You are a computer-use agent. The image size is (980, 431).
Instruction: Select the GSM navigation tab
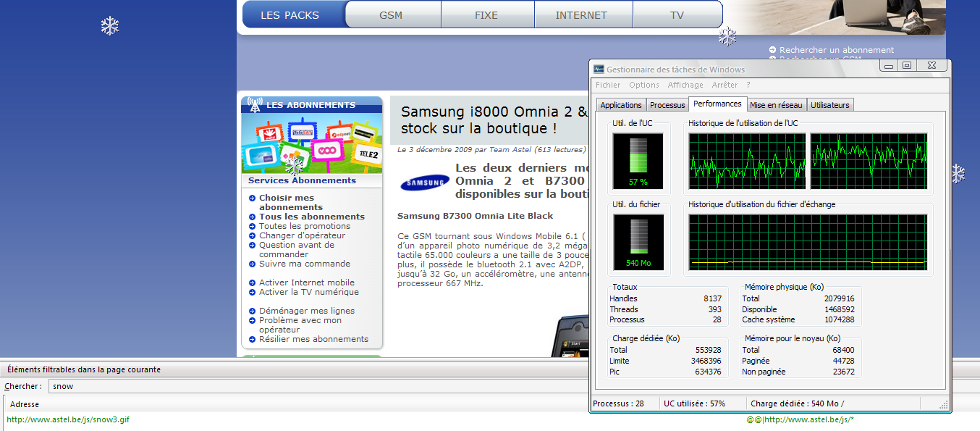pos(391,15)
